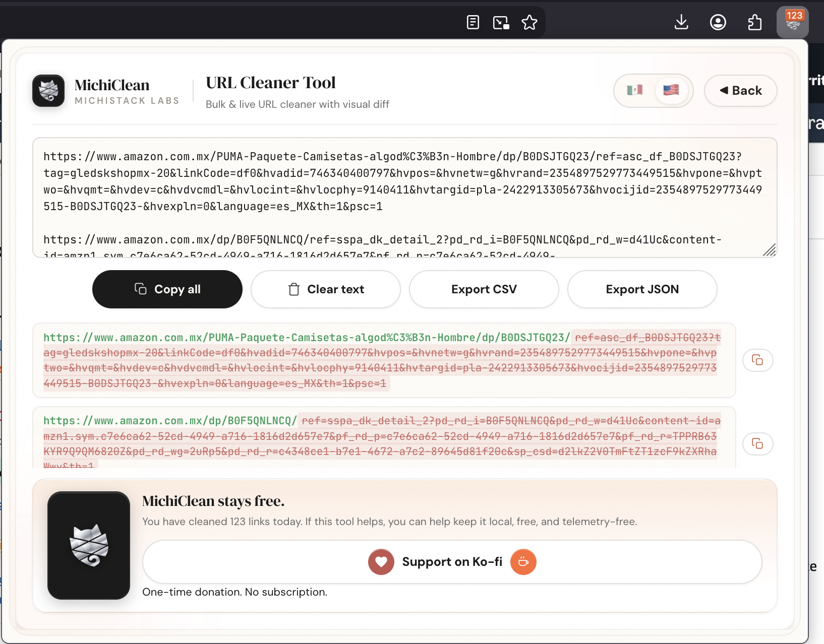Switch language with the Mexico flag
The image size is (824, 644).
pos(635,90)
